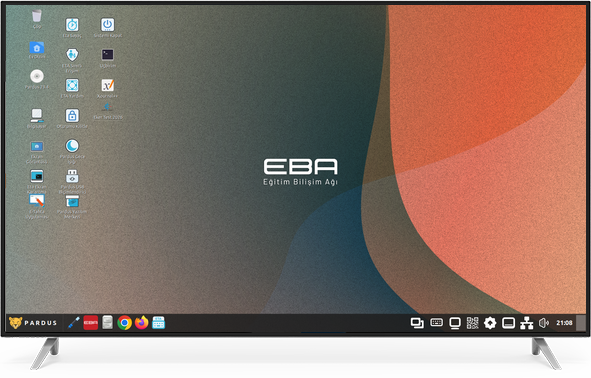Open the blue ETA keyboard-like taskbar app

[x=158, y=323]
